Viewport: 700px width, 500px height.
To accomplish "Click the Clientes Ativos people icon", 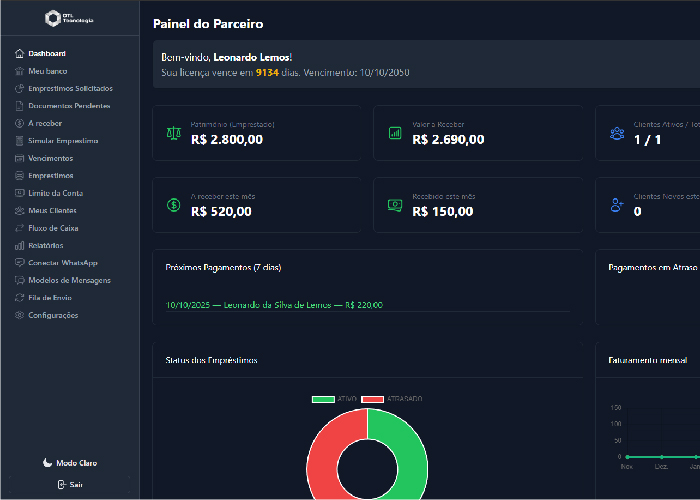I will point(616,133).
